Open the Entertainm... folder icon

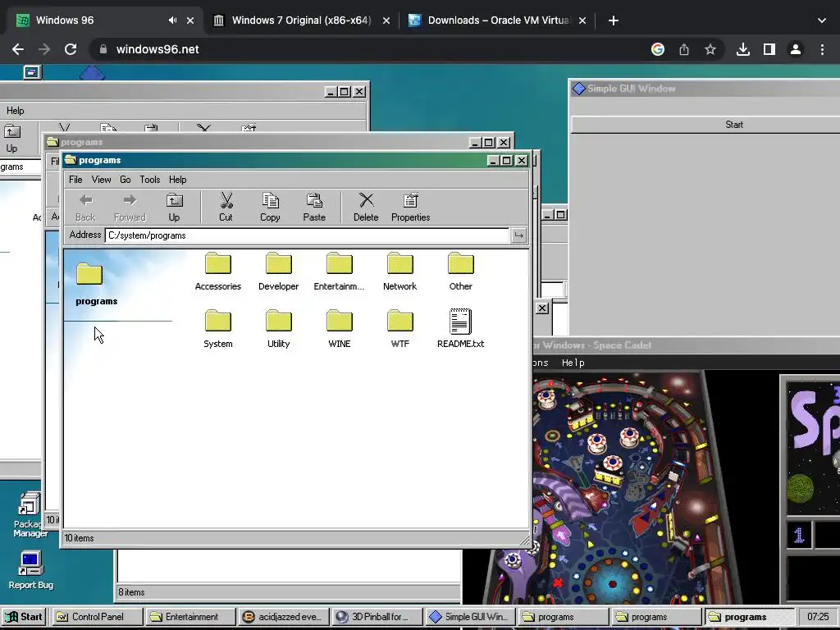point(339,272)
